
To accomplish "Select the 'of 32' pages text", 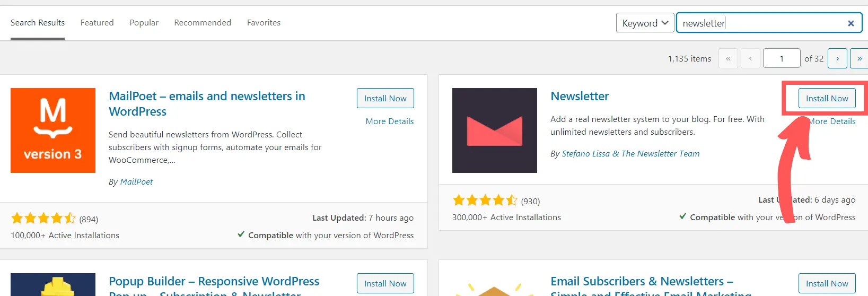I will click(x=814, y=58).
